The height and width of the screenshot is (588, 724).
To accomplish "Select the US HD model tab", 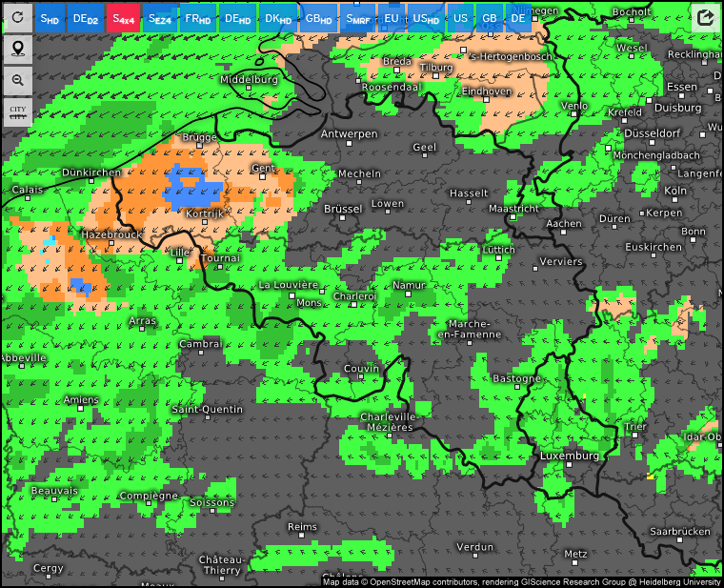I will coord(426,18).
